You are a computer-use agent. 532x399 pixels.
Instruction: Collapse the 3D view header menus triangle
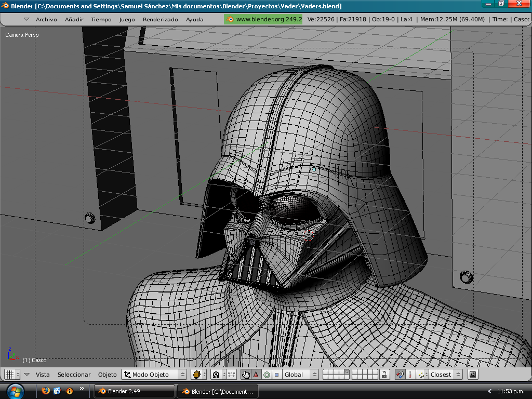pyautogui.click(x=27, y=375)
